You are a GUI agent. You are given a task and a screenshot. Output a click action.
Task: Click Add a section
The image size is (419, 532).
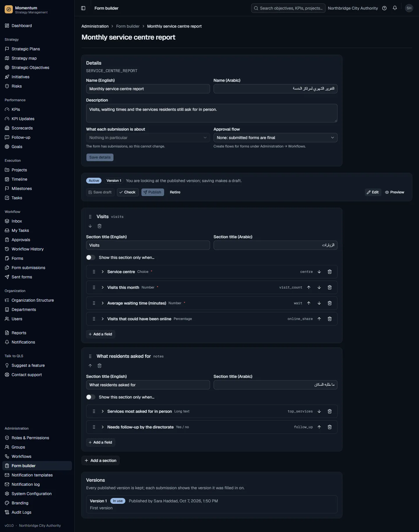pyautogui.click(x=101, y=460)
